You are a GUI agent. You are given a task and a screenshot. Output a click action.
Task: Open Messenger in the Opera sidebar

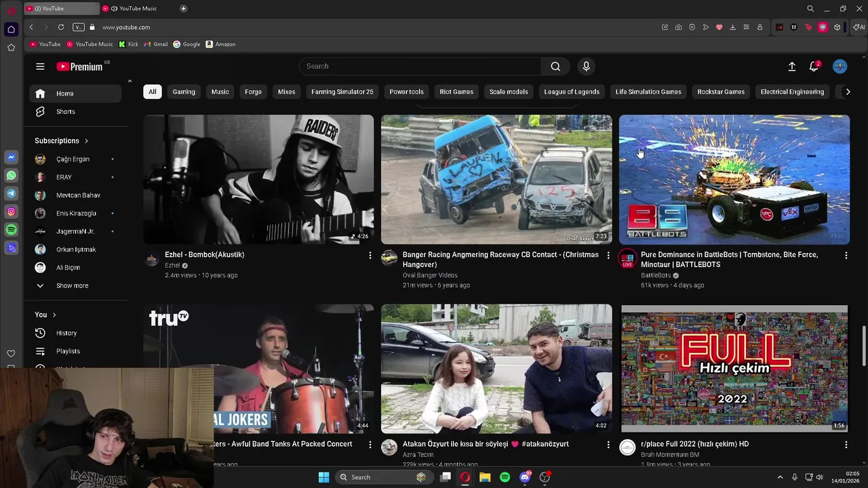(11, 157)
